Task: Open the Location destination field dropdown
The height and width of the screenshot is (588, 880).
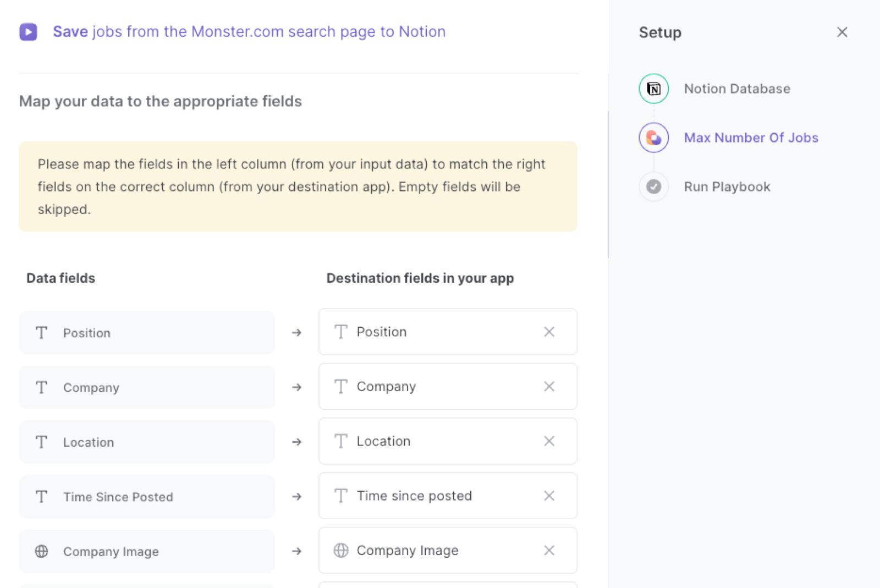Action: 448,441
